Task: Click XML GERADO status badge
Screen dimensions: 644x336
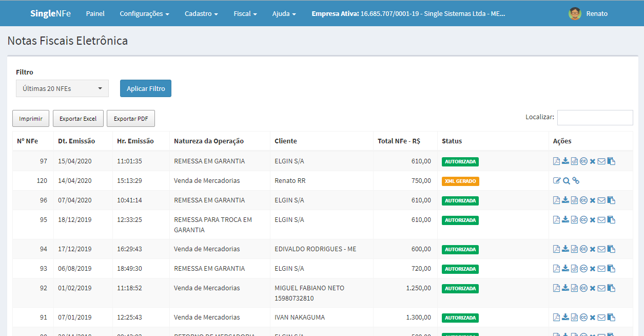Action: (460, 181)
